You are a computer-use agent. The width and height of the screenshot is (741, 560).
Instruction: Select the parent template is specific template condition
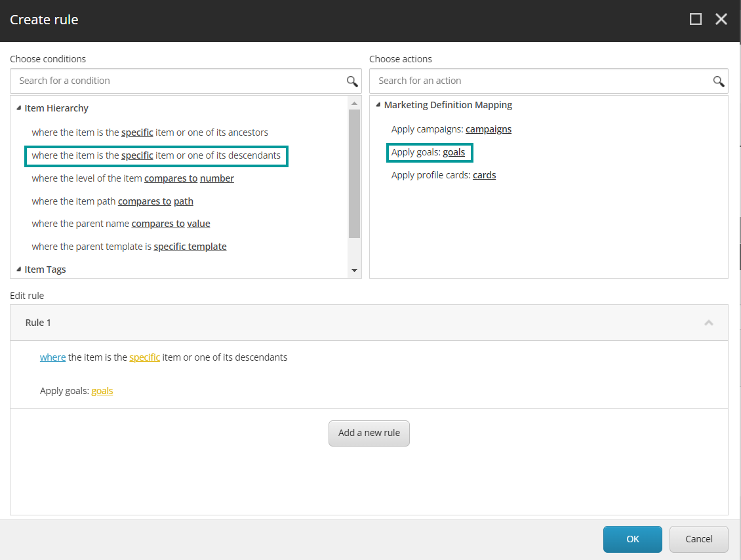pyautogui.click(x=129, y=247)
